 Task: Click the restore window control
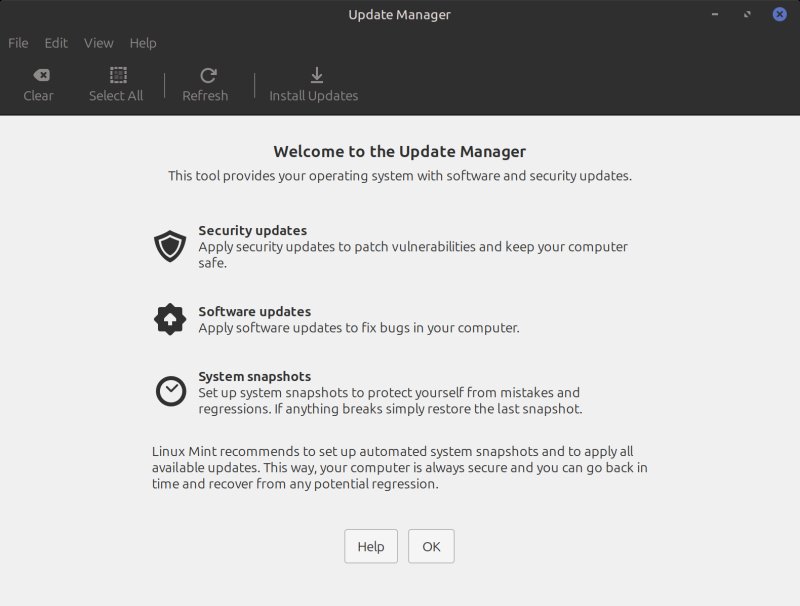tap(746, 14)
